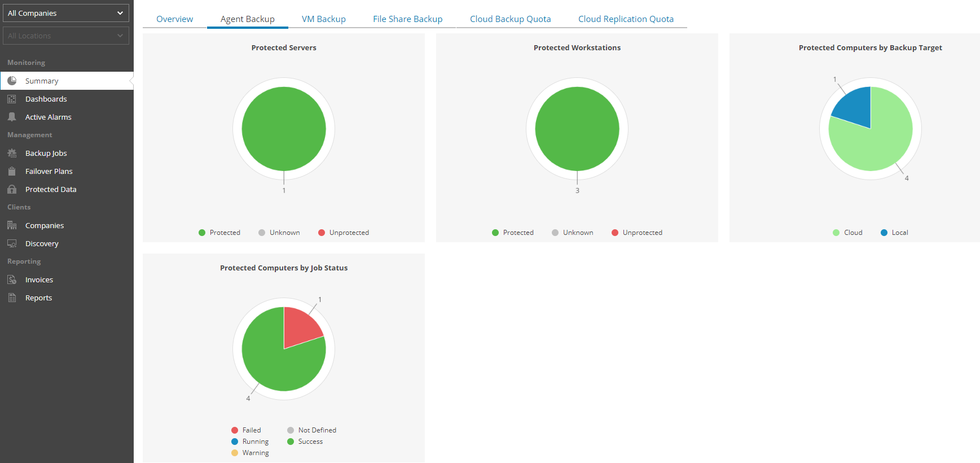Open Dashboards in the sidebar

[46, 99]
